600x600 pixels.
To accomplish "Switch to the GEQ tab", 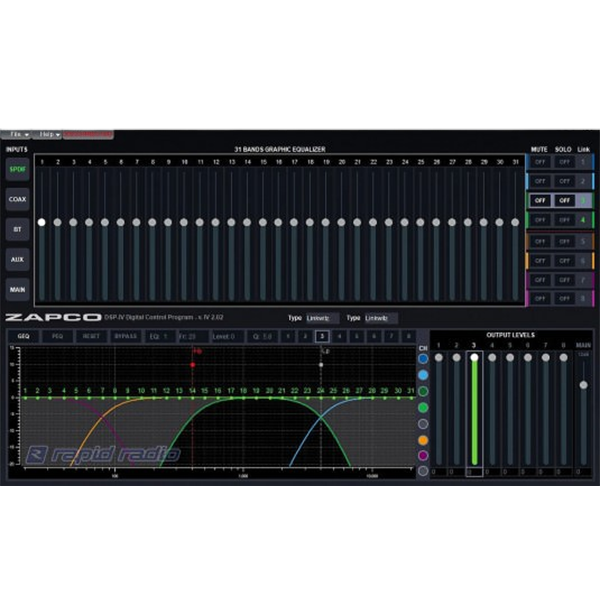I will click(x=23, y=336).
